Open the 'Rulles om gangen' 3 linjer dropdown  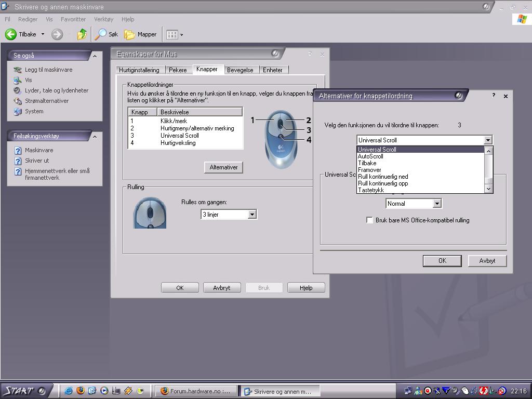(252, 215)
